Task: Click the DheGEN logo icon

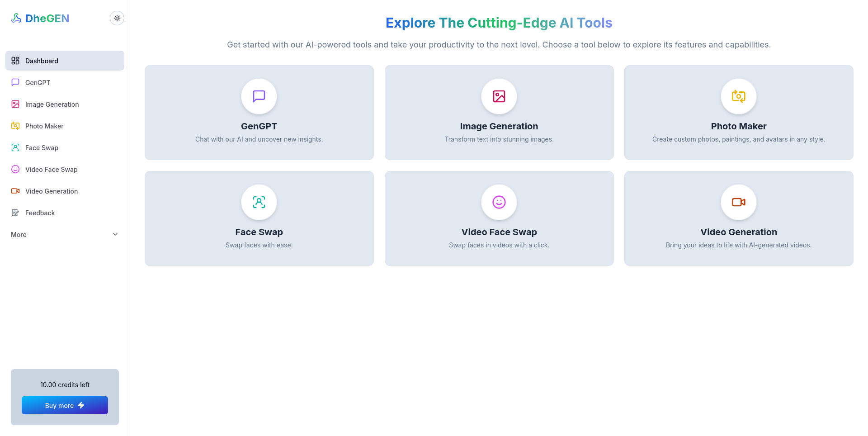Action: click(x=16, y=18)
